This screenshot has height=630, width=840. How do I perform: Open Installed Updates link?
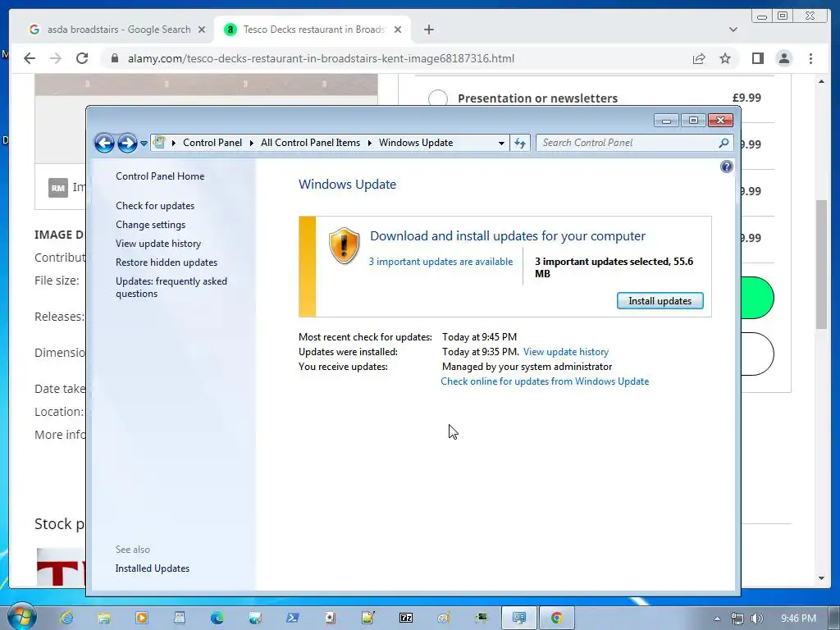pos(152,568)
